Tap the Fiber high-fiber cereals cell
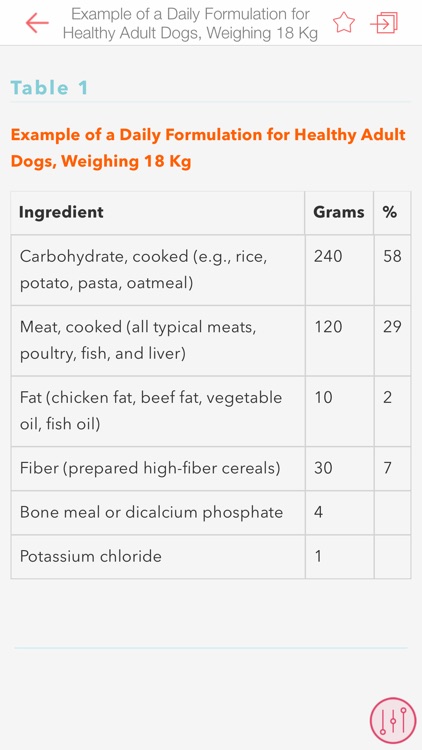The image size is (422, 750). click(x=157, y=468)
